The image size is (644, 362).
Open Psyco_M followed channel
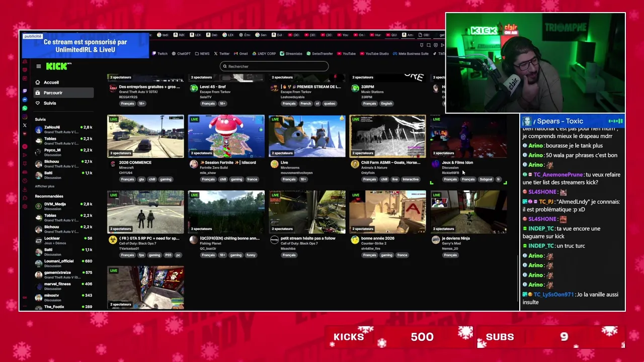(x=63, y=152)
